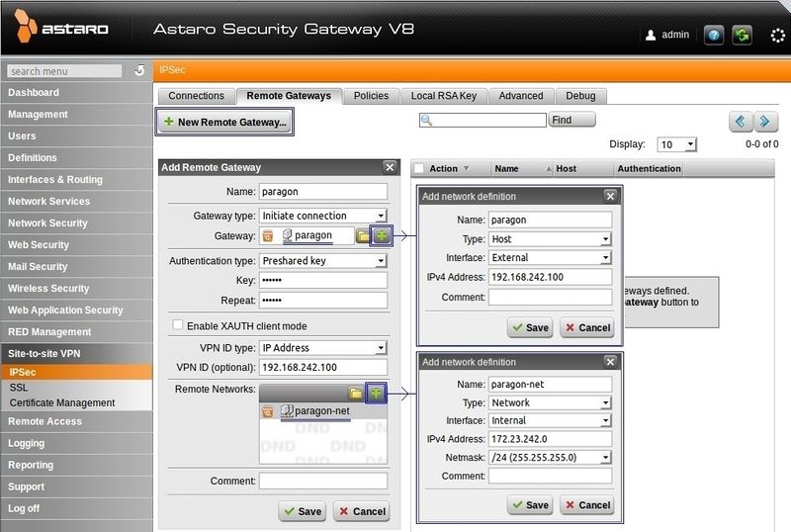Click the green plus icon in Remote Networks

click(377, 393)
